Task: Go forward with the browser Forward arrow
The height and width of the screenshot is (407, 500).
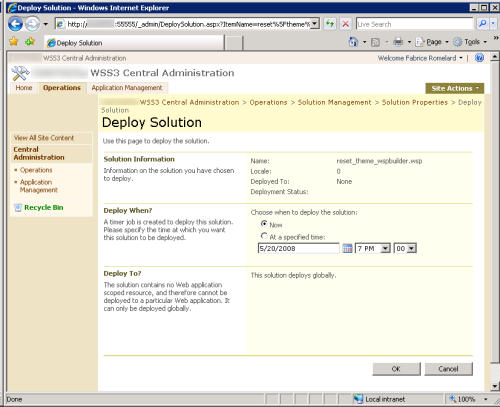Action: click(x=32, y=24)
